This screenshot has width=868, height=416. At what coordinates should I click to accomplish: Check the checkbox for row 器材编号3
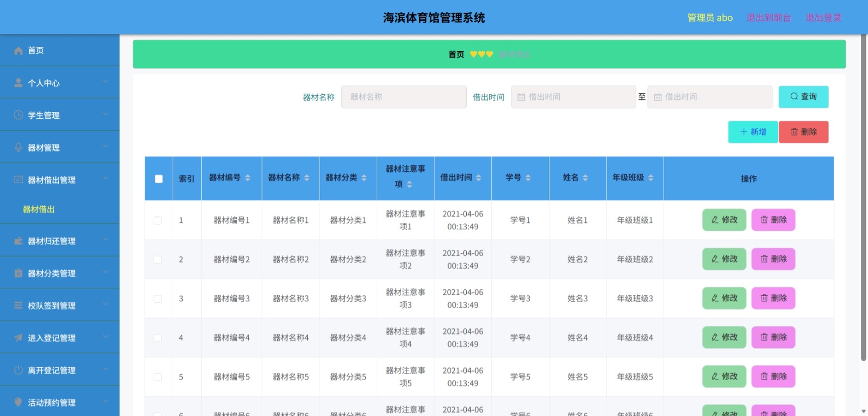pyautogui.click(x=158, y=299)
